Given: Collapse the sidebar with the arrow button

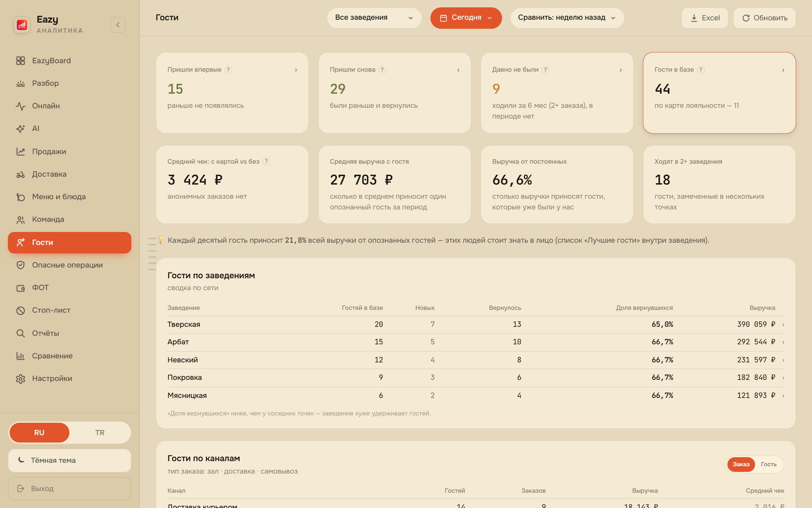Looking at the screenshot, I should coord(118,25).
